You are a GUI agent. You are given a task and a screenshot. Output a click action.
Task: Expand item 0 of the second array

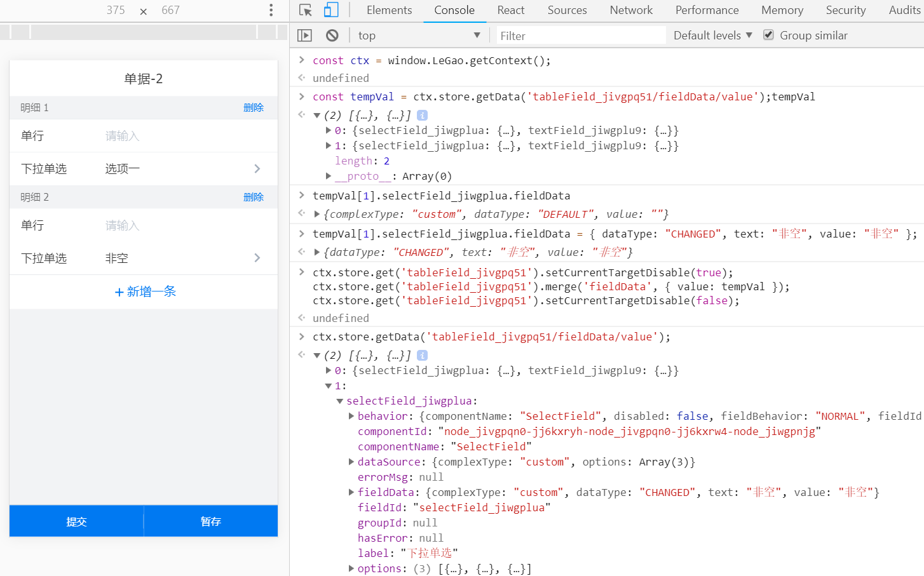(329, 370)
